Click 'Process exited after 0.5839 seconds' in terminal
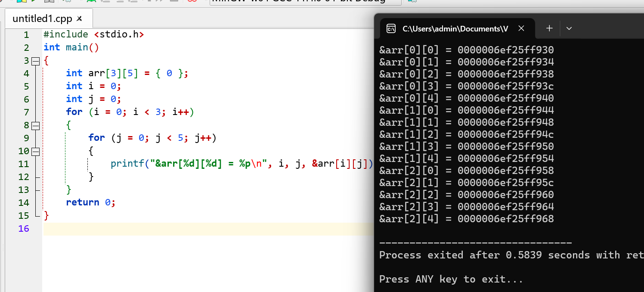 point(485,255)
